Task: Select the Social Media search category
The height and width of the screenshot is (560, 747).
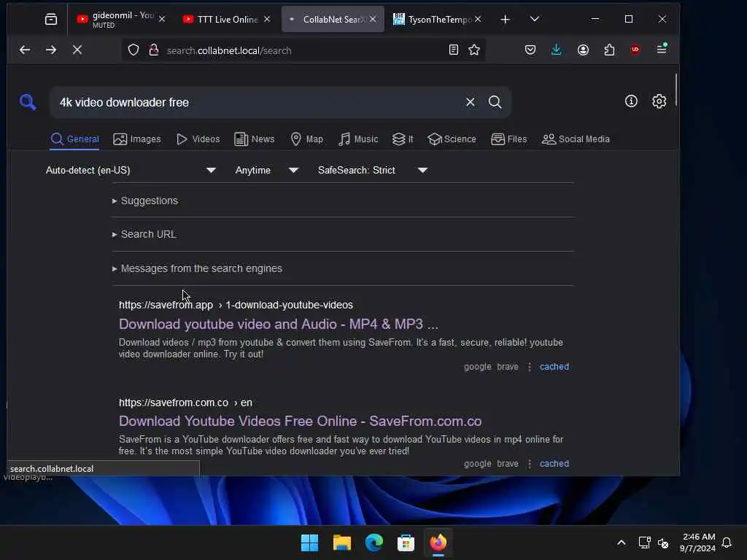Action: pyautogui.click(x=576, y=139)
